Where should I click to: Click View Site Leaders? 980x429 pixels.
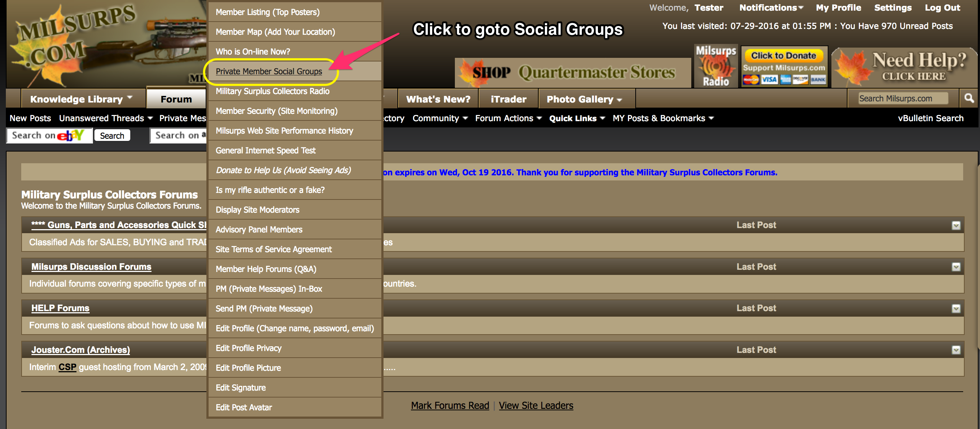[x=536, y=406]
